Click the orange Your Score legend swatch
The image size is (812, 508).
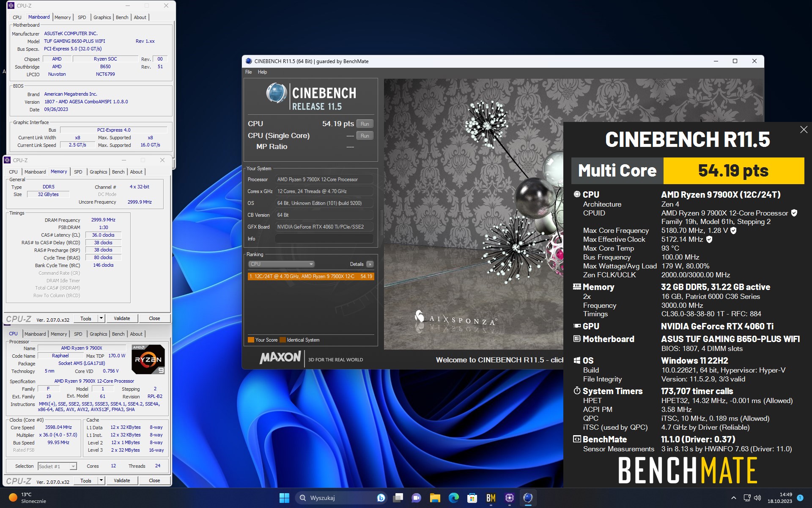tap(251, 340)
